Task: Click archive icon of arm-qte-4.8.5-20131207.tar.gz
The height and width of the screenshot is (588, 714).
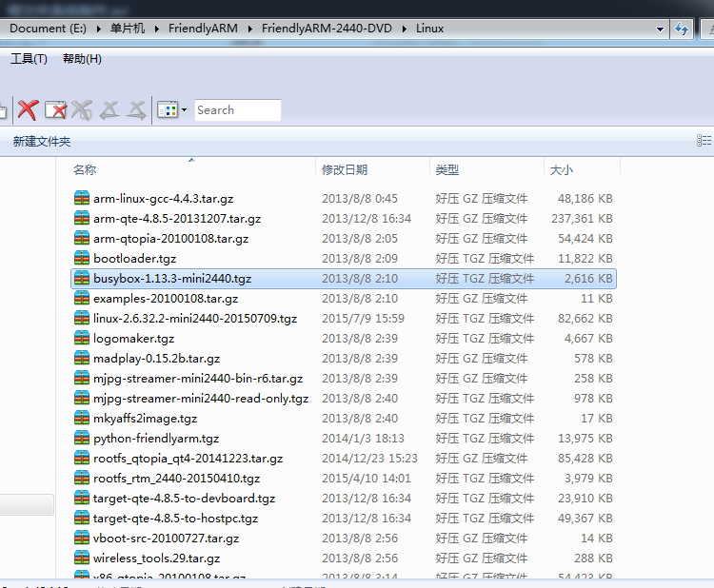Action: click(82, 218)
